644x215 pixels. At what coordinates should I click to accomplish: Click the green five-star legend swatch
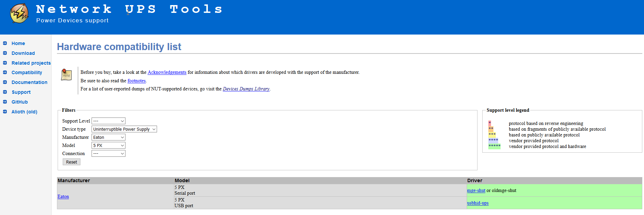(494, 146)
